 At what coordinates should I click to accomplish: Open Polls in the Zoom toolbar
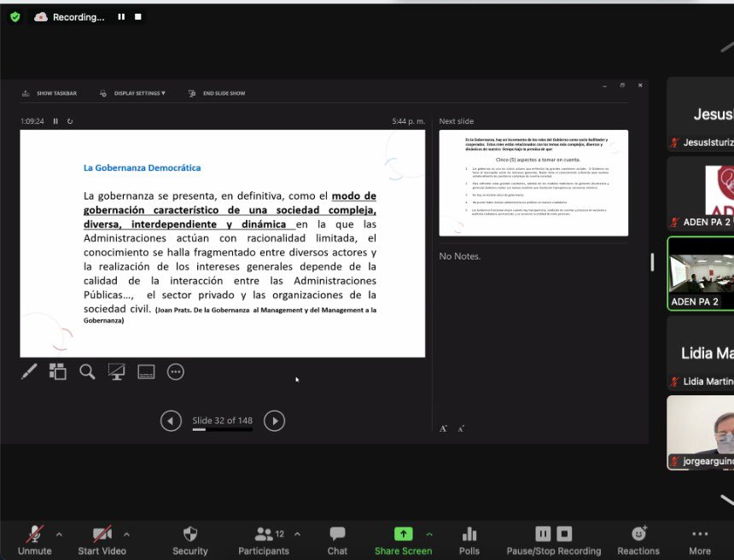tap(469, 540)
